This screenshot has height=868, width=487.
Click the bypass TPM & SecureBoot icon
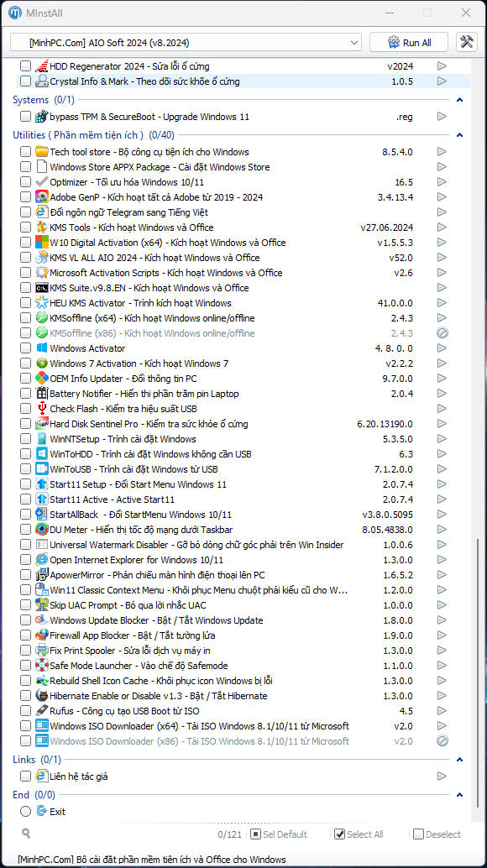[x=41, y=117]
